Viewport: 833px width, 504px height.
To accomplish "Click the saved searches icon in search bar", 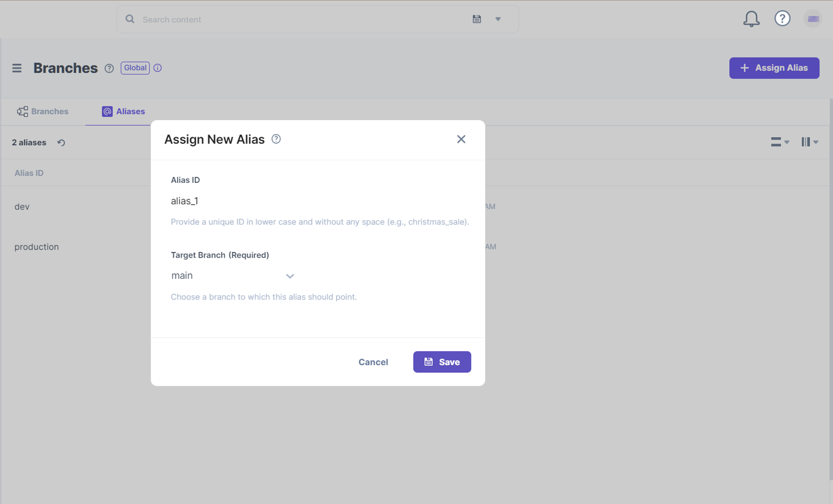I will pos(477,19).
